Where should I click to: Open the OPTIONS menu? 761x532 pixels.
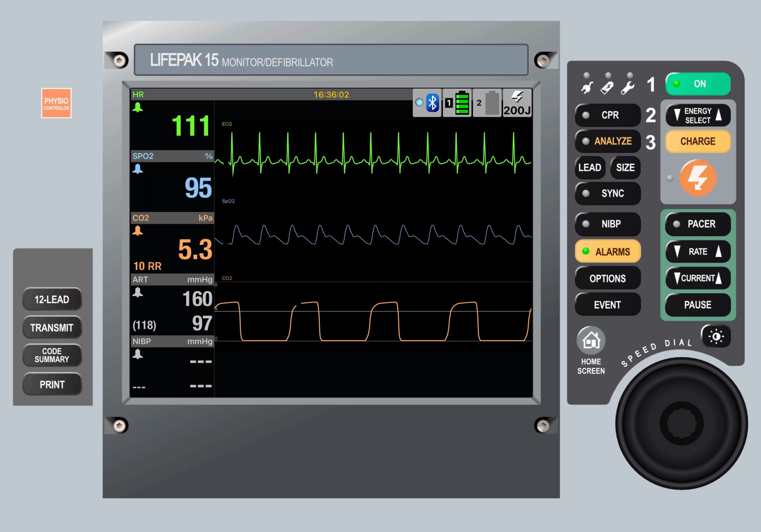[x=608, y=278]
